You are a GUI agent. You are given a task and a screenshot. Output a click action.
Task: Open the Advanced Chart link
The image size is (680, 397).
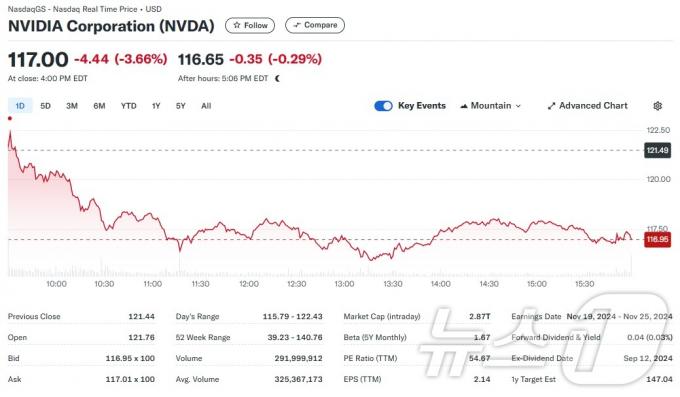[587, 106]
